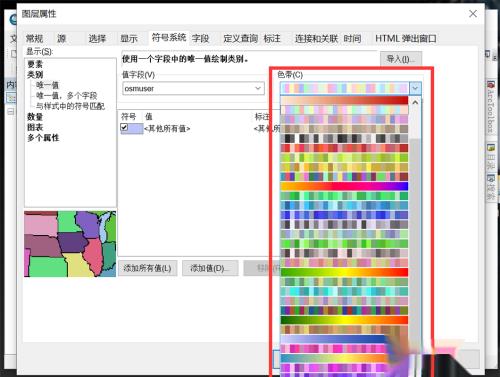Select 数量 in the show list
500x377 pixels.
[x=35, y=117]
